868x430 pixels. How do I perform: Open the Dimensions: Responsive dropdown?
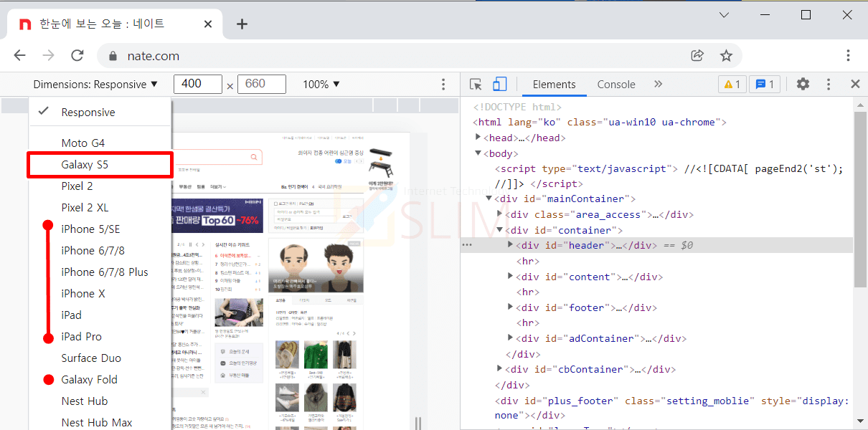pos(95,84)
